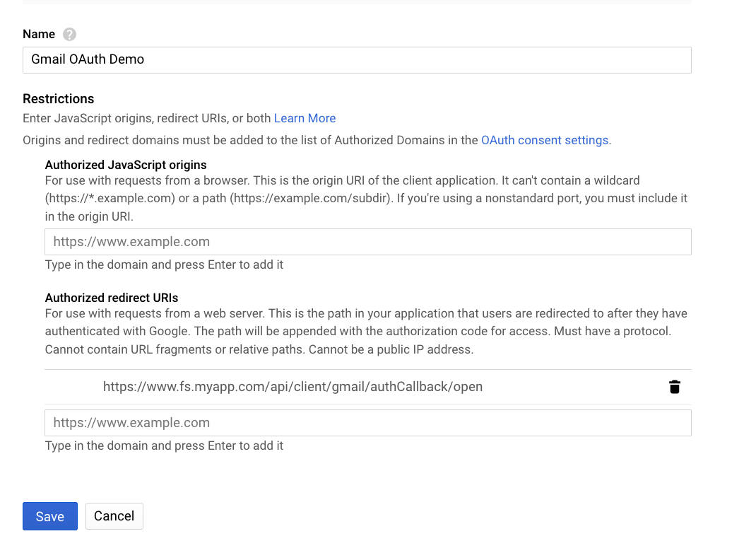Screen dimensions: 756x553
Task: Focus the Authorized JavaScript origins input box
Action: coord(367,242)
